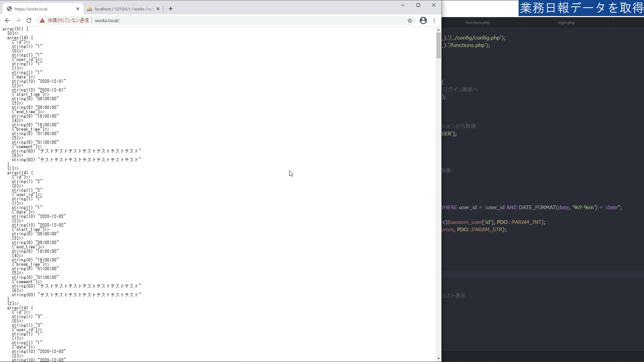This screenshot has width=644, height=362.
Task: Close the phpMyAdmin localhost tab
Action: tap(158, 9)
